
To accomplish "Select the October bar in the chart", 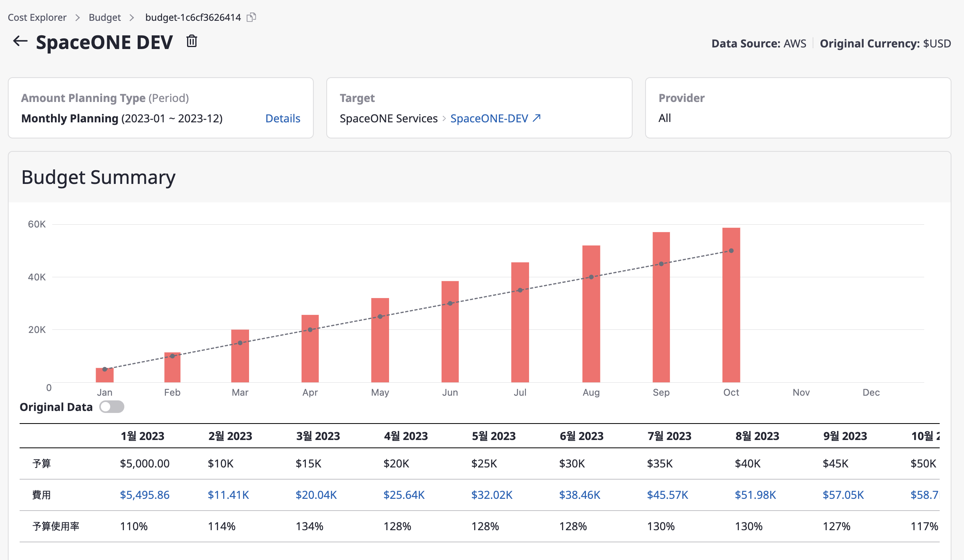I will click(731, 305).
